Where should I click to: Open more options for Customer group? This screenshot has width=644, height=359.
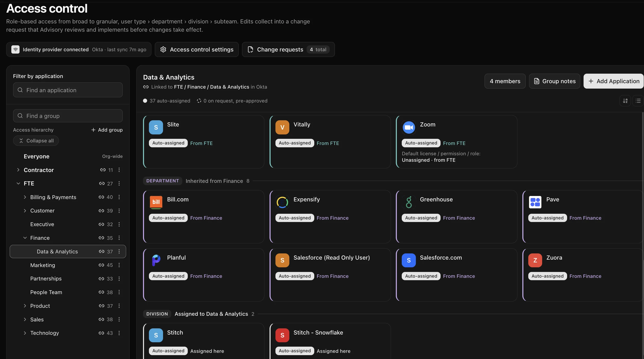[119, 211]
